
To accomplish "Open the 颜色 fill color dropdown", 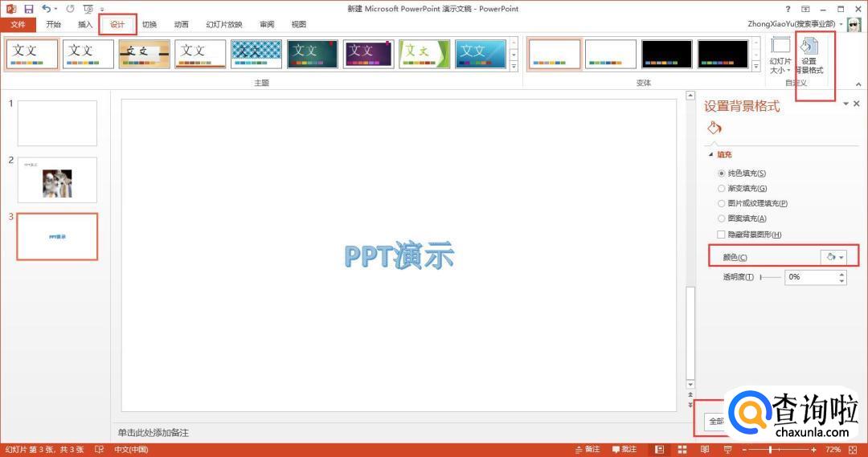I will click(x=833, y=257).
